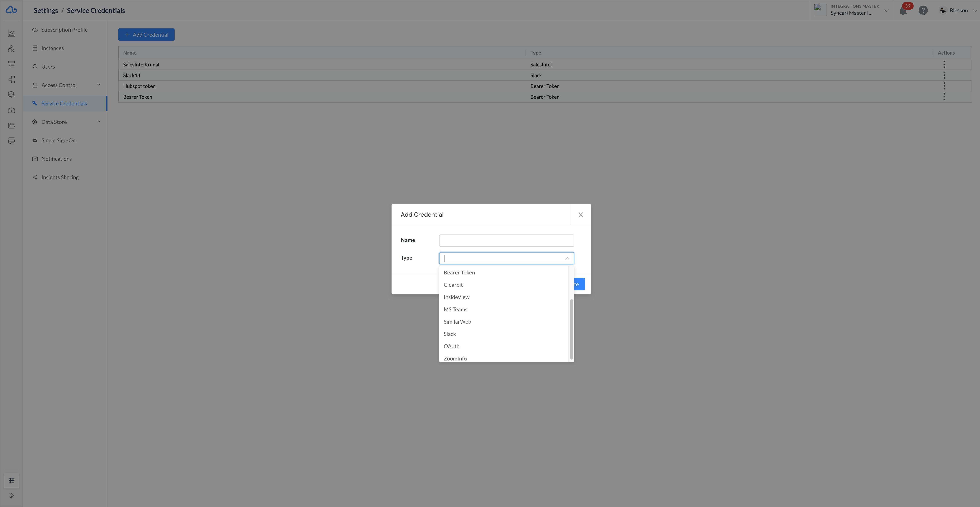The height and width of the screenshot is (507, 980).
Task: Open the instance selector dropdown chevron
Action: click(x=886, y=11)
